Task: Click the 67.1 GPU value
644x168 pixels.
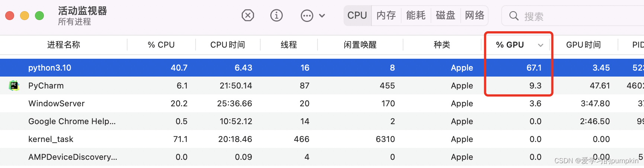Action: coord(534,68)
